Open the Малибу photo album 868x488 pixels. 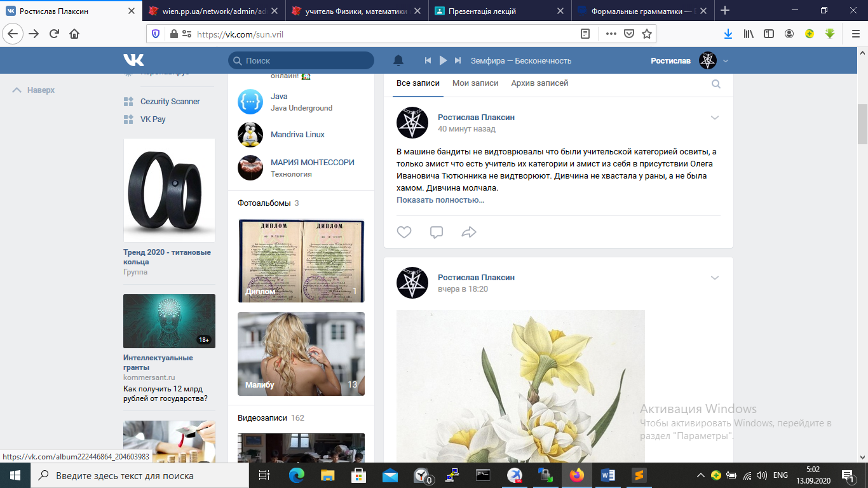301,354
